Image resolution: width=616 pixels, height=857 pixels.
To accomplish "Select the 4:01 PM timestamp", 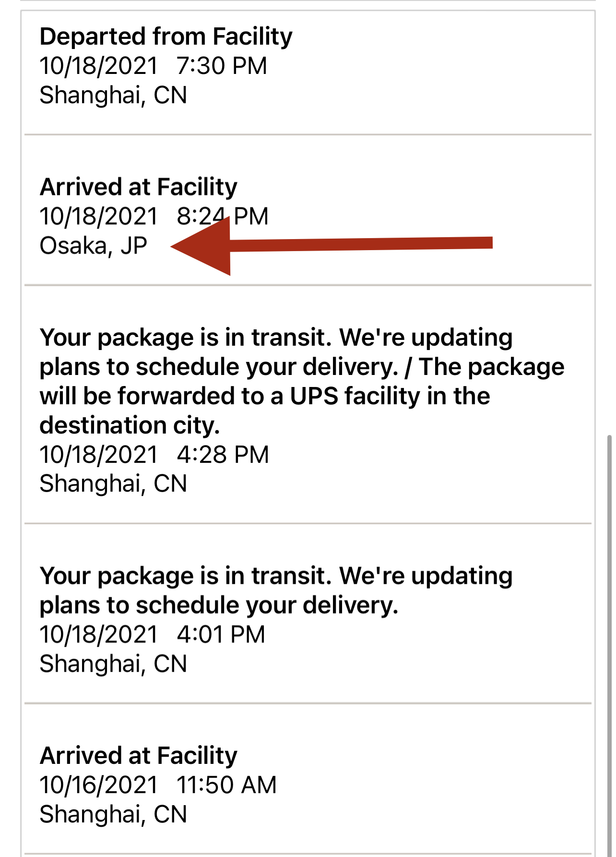I will (221, 634).
